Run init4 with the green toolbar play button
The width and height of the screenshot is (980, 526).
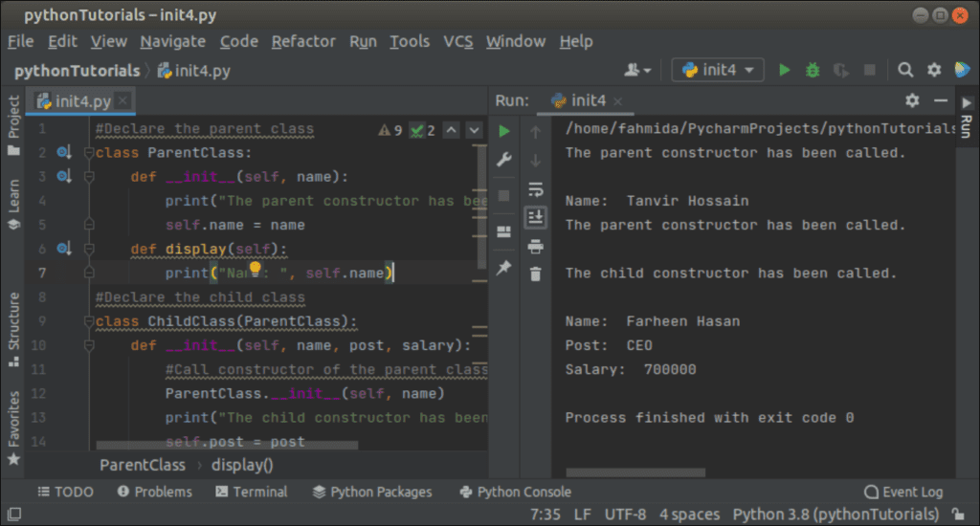click(784, 70)
